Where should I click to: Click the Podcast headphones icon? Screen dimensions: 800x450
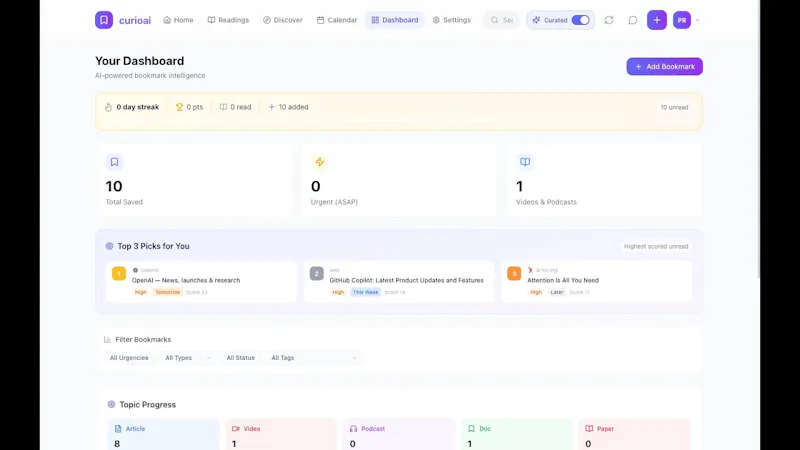pos(353,429)
